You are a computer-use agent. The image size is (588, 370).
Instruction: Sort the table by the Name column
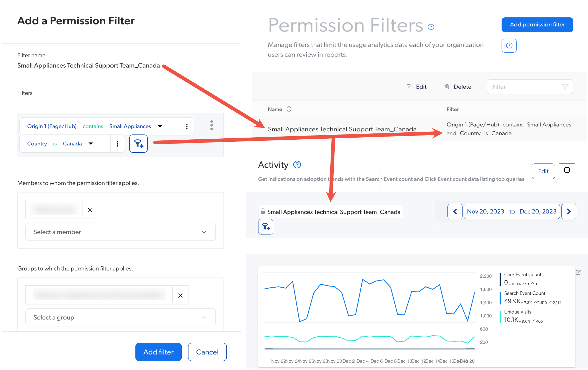coord(289,109)
